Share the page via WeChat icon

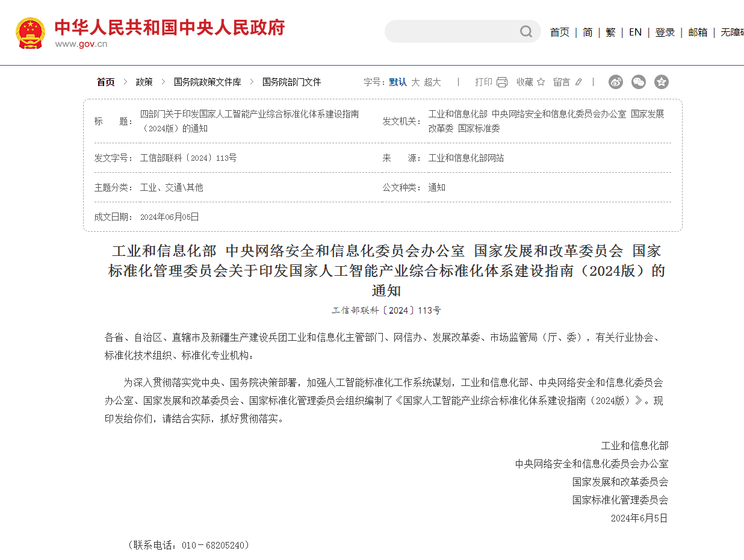coord(638,82)
